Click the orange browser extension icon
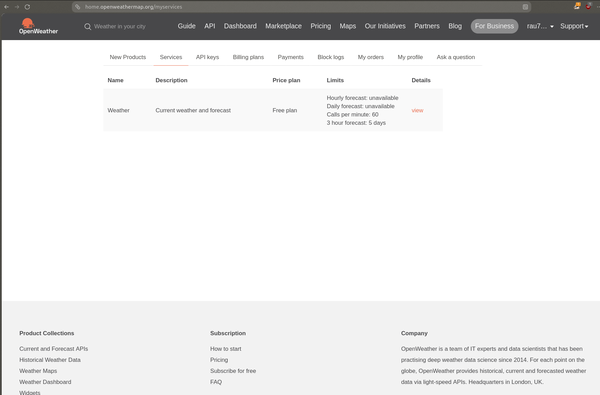This screenshot has height=395, width=600. (x=577, y=6)
